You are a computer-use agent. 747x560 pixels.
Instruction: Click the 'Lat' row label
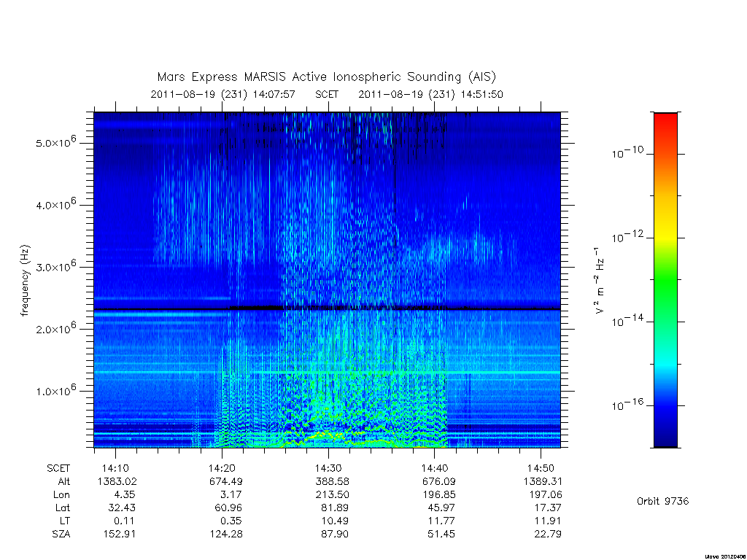pyautogui.click(x=63, y=507)
